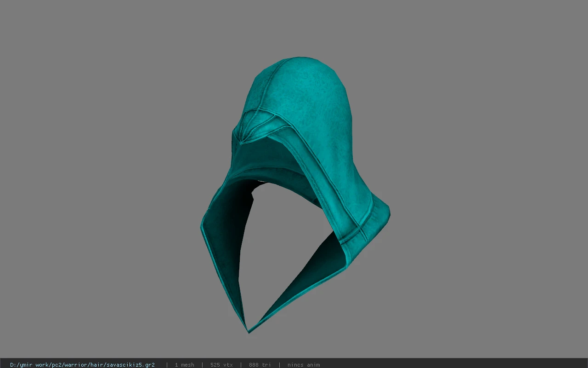Click the 'nincs anim' status entry

pyautogui.click(x=304, y=365)
